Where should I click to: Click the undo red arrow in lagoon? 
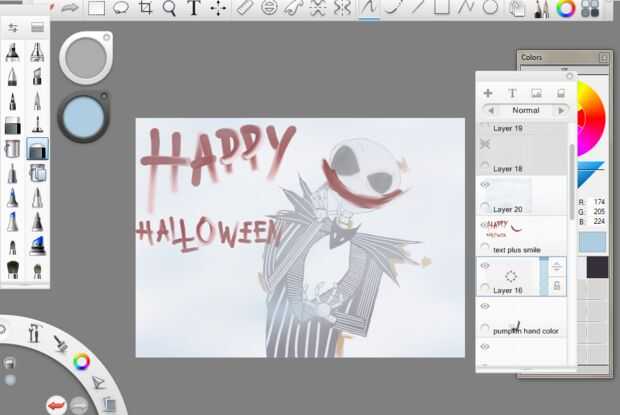coord(57,405)
